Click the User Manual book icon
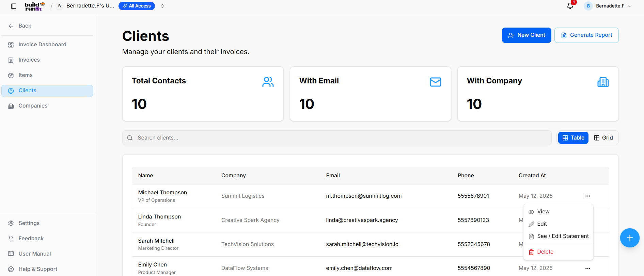Viewport: 644px width, 276px height. click(x=11, y=254)
